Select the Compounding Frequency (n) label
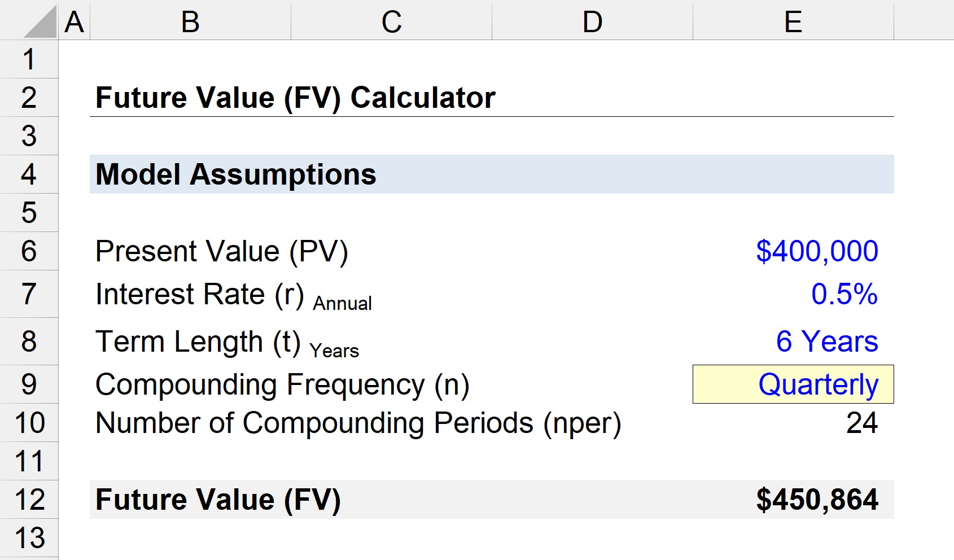This screenshot has width=954, height=560. tap(282, 384)
